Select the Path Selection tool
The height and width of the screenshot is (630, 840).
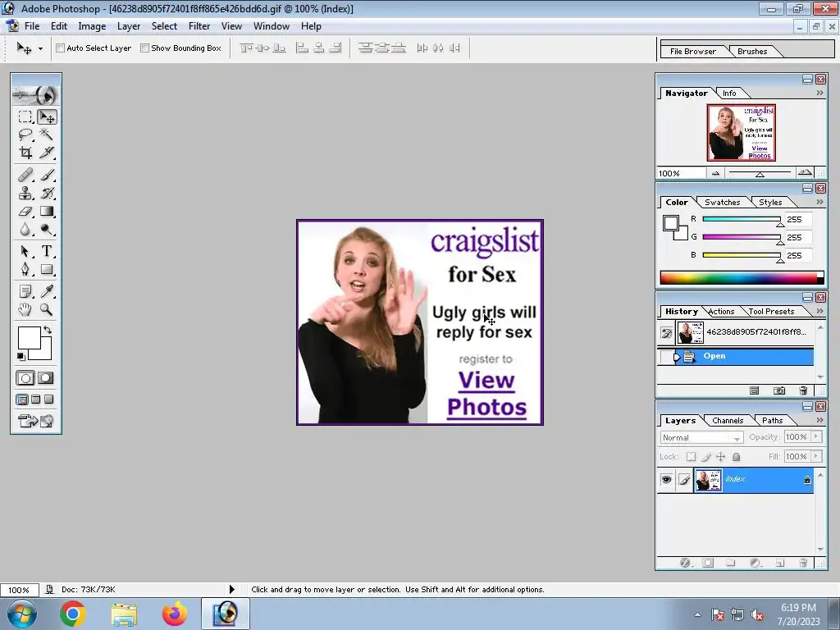25,251
